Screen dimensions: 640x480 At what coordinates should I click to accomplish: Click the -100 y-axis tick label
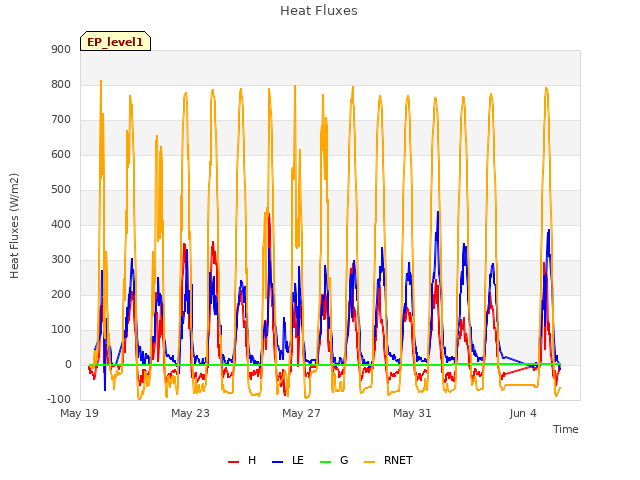pyautogui.click(x=59, y=399)
